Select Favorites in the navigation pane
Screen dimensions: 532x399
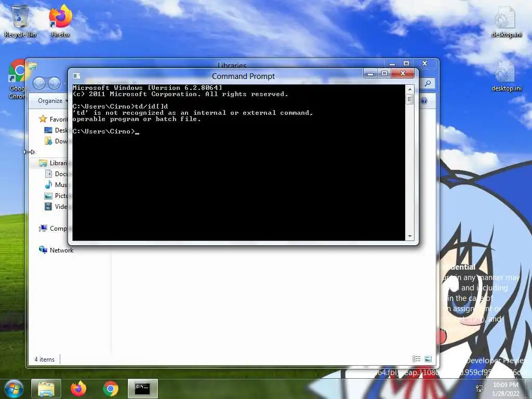54,119
